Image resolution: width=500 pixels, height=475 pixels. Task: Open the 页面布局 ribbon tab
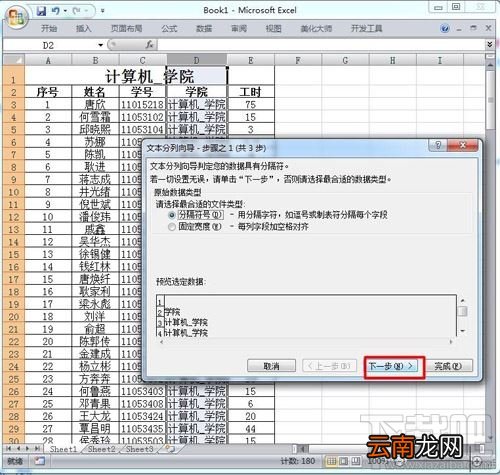pyautogui.click(x=127, y=29)
